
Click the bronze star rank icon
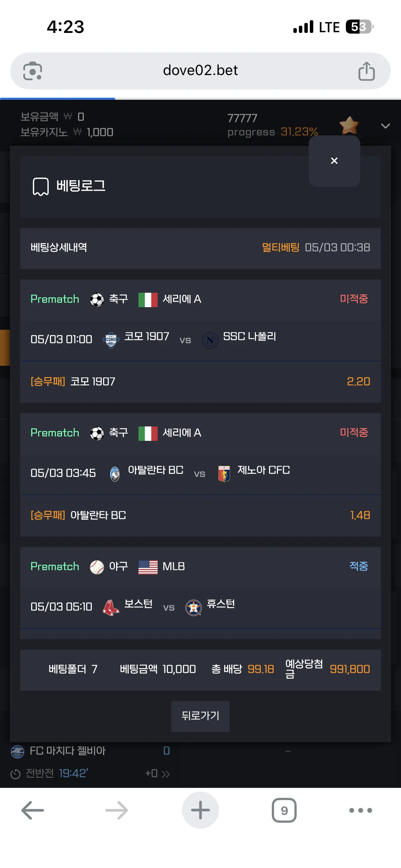349,125
